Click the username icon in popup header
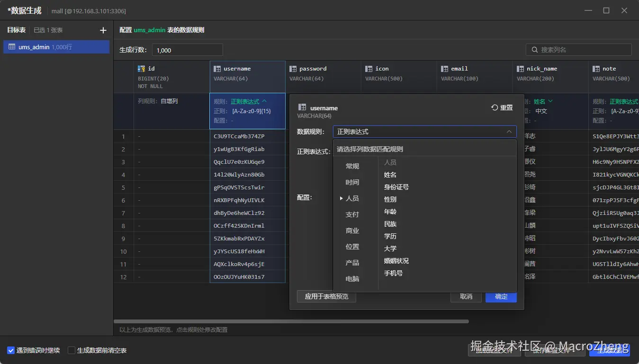Image resolution: width=639 pixels, height=364 pixels. pos(301,108)
